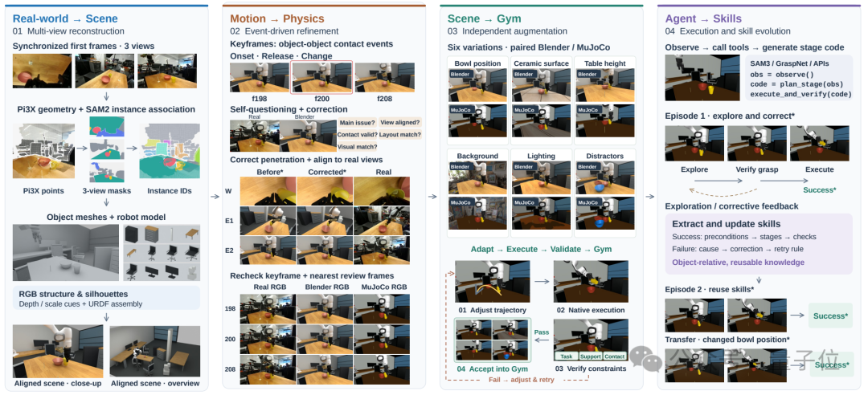Click the arrow between Real-world and Motion panels
Image resolution: width=868 pixels, height=395 pixels.
pos(215,197)
